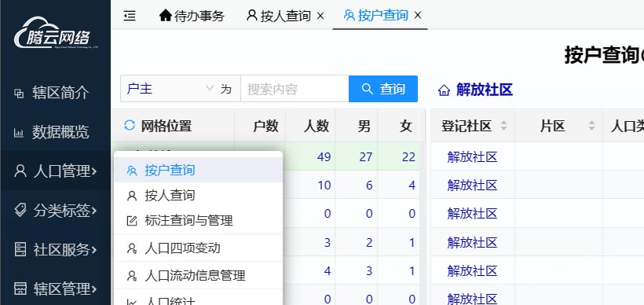The height and width of the screenshot is (305, 644).
Task: Focus the 搜索内容 search input field
Action: 295,89
